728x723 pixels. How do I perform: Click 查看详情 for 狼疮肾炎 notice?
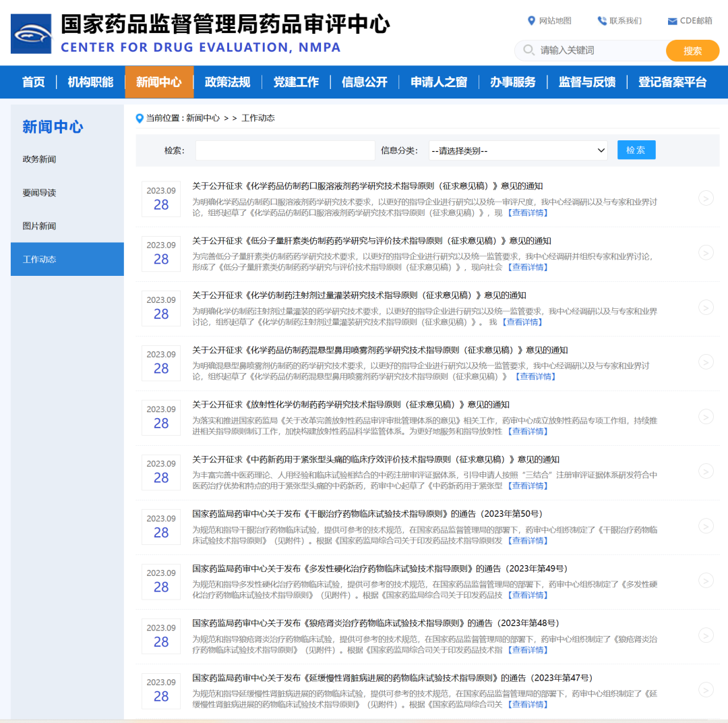click(x=527, y=649)
